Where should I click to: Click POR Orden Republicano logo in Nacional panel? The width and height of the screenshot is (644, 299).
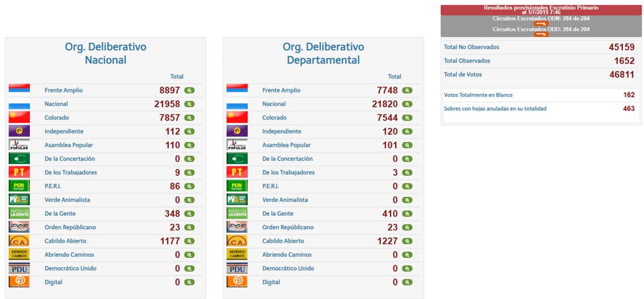pyautogui.click(x=19, y=227)
